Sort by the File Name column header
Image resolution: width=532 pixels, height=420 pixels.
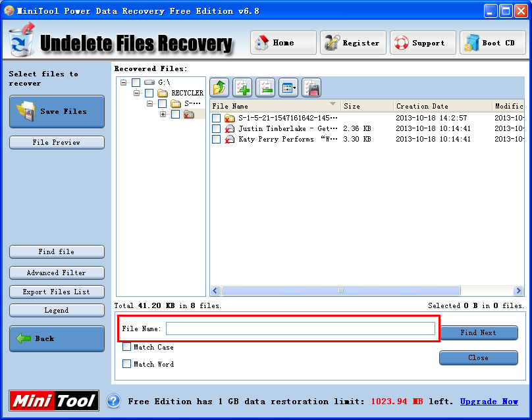pyautogui.click(x=275, y=106)
